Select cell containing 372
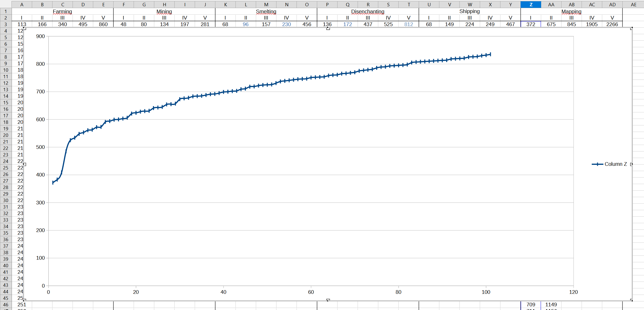 coord(531,24)
